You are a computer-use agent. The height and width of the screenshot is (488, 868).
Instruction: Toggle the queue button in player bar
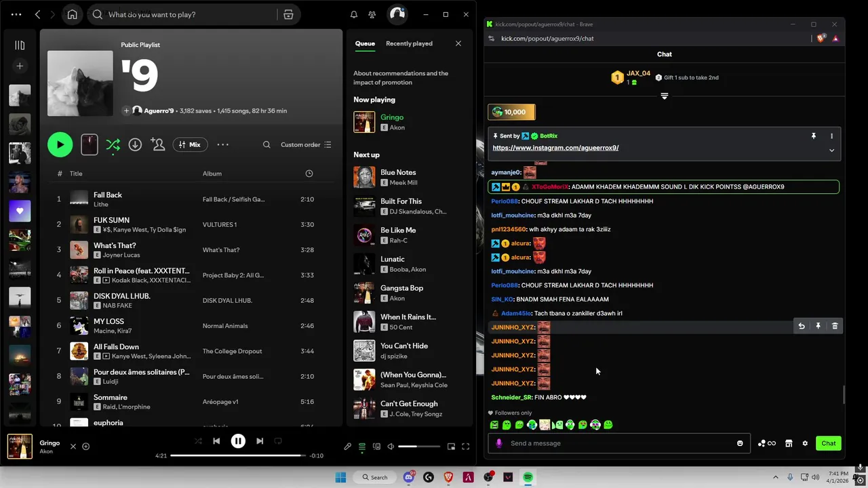[x=362, y=447]
